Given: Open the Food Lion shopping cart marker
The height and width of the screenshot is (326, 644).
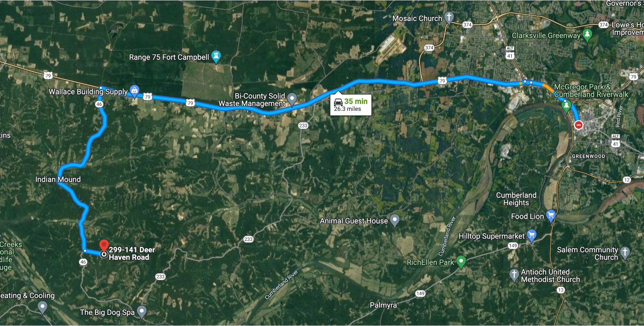Looking at the screenshot, I should point(551,216).
